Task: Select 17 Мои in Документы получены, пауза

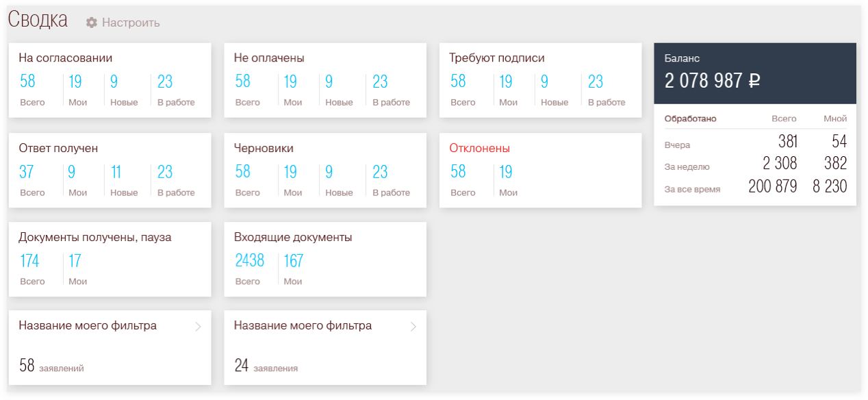Action: coord(78,269)
